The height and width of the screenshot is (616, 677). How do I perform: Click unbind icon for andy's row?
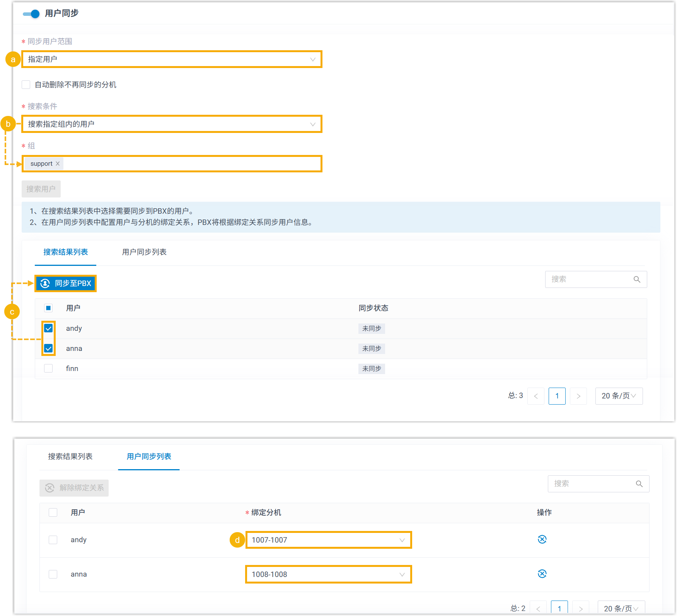pos(542,539)
